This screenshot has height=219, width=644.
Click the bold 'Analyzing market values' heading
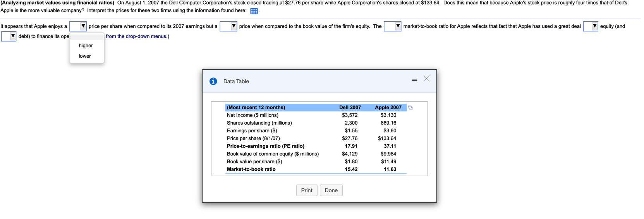pyautogui.click(x=57, y=3)
